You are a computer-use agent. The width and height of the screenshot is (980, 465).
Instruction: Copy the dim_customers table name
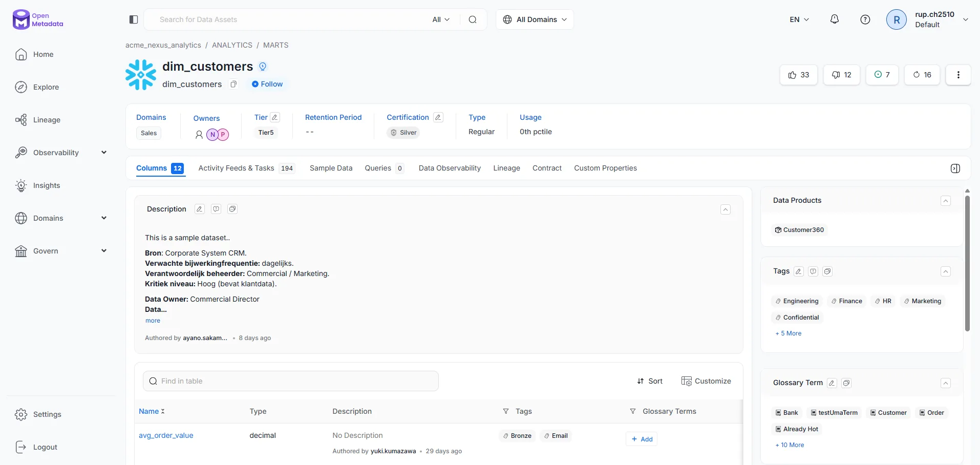[233, 84]
